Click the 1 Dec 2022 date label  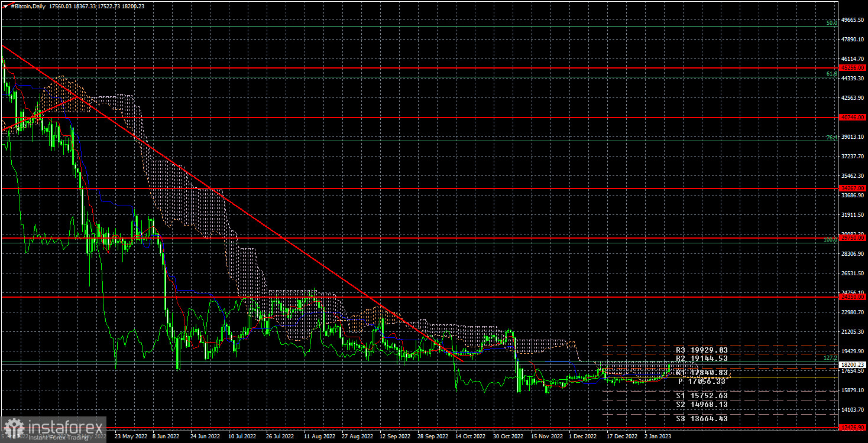(x=584, y=437)
